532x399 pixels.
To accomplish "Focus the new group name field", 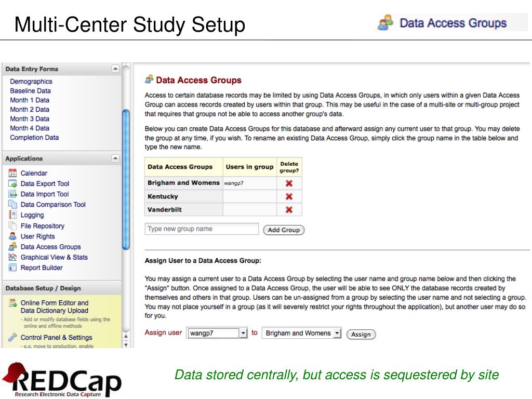I will [x=202, y=229].
